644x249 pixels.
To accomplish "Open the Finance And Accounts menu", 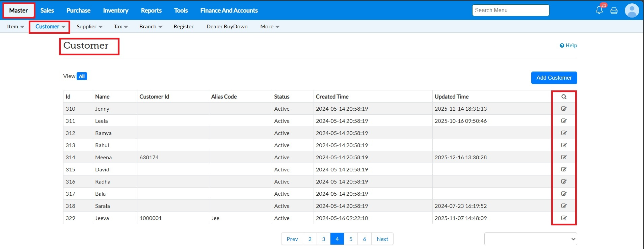I will 229,10.
